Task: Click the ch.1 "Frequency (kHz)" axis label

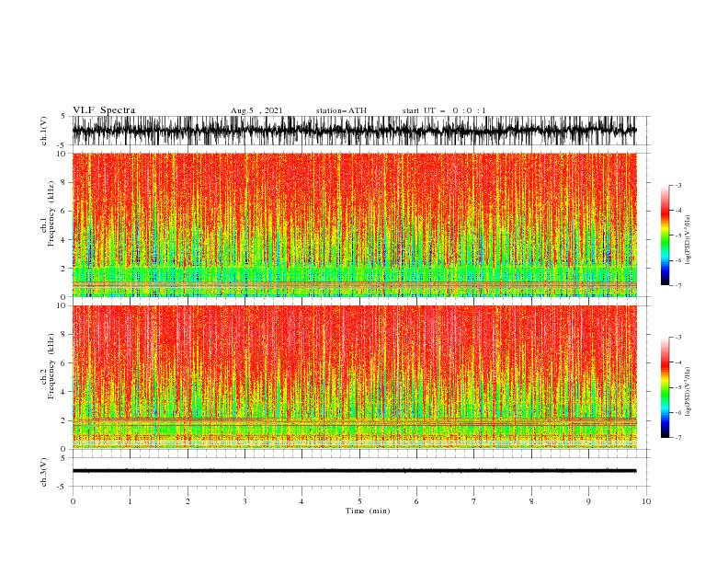Action: pyautogui.click(x=51, y=214)
